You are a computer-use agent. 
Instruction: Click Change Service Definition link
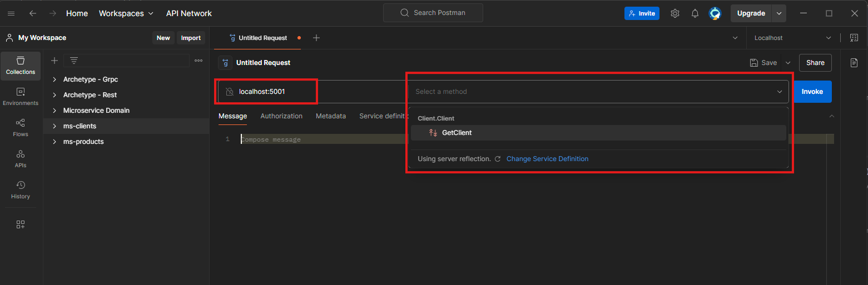[547, 159]
